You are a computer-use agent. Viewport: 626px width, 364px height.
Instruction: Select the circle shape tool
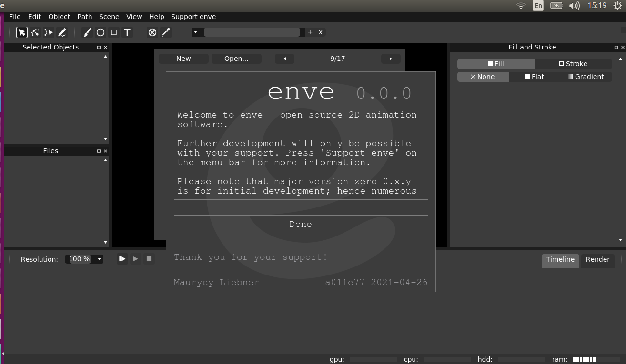(101, 32)
